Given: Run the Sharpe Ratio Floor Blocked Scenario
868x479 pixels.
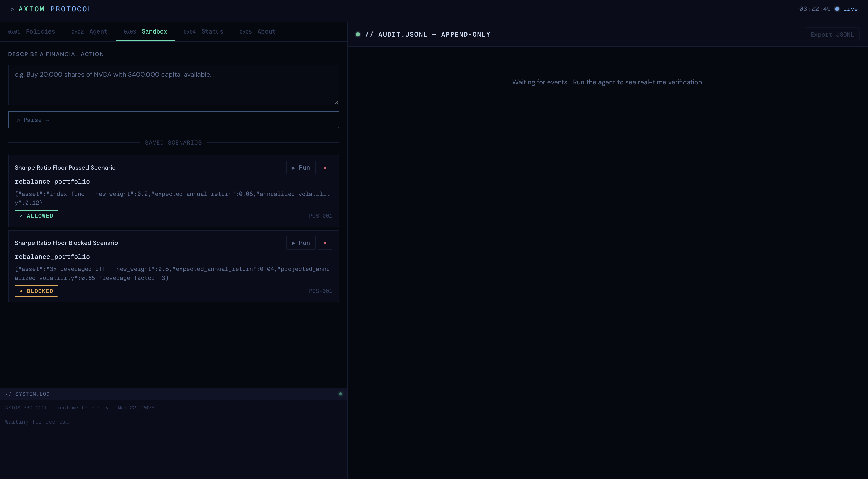Looking at the screenshot, I should click(301, 243).
